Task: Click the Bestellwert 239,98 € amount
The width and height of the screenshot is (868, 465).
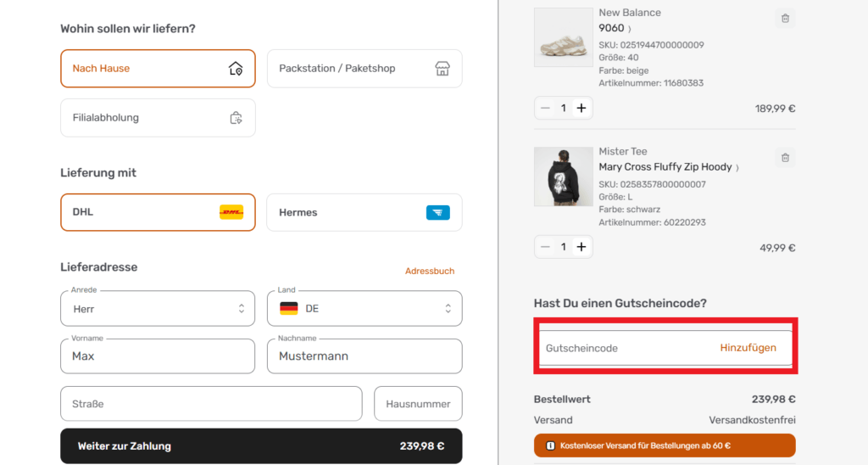Action: pyautogui.click(x=773, y=399)
